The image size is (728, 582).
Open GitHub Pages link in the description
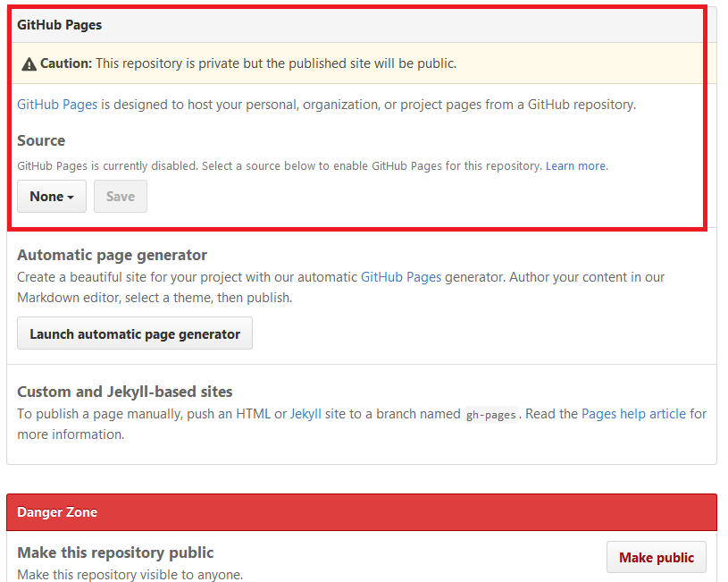57,104
